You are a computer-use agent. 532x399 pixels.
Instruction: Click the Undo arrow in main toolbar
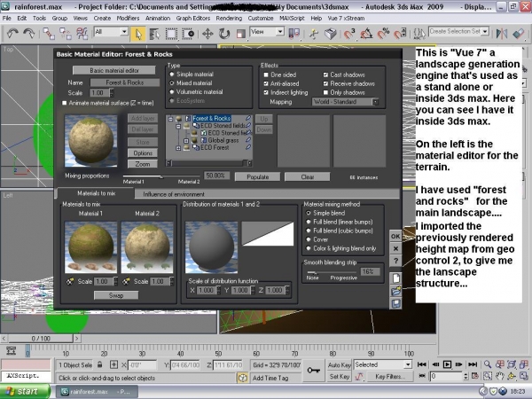click(x=12, y=34)
